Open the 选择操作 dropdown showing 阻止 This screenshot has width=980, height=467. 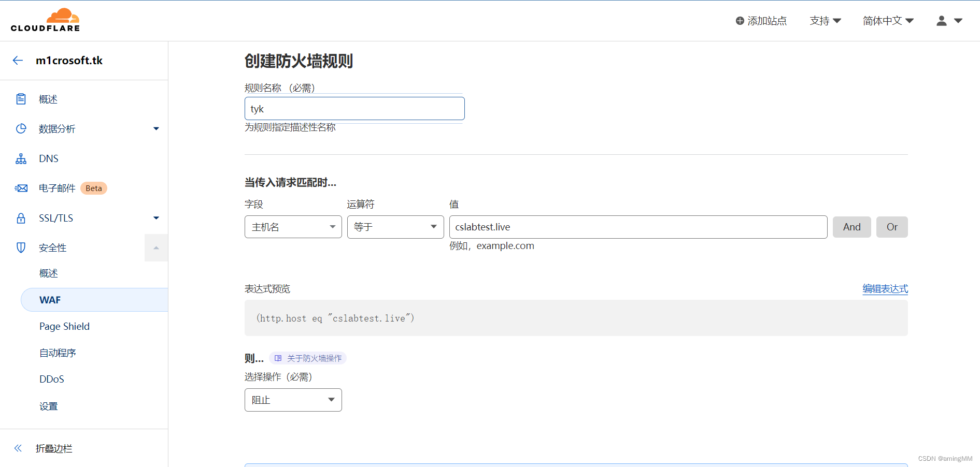point(293,400)
